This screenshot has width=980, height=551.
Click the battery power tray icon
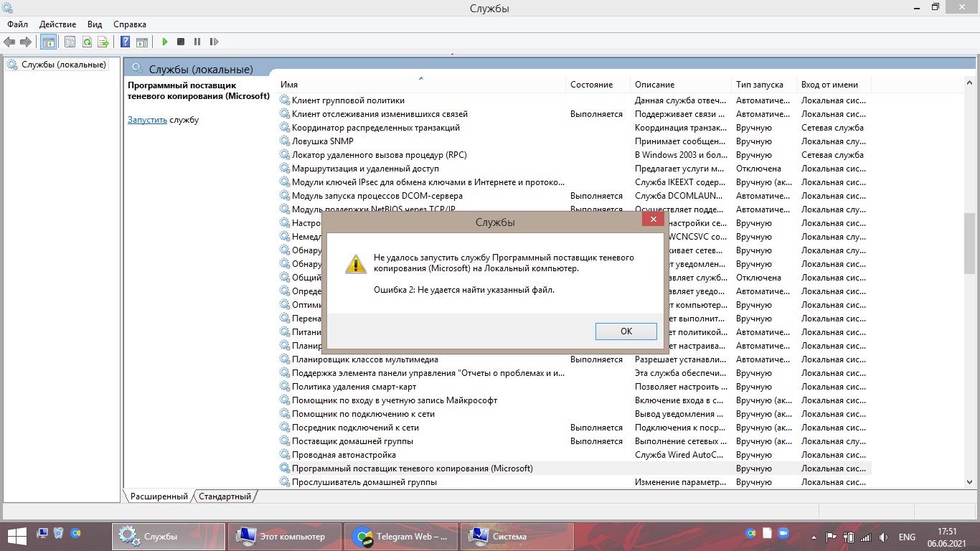tap(849, 537)
